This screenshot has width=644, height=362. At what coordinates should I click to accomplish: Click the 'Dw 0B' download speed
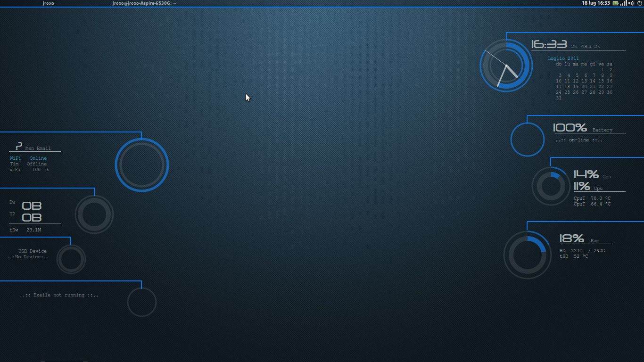(x=25, y=206)
